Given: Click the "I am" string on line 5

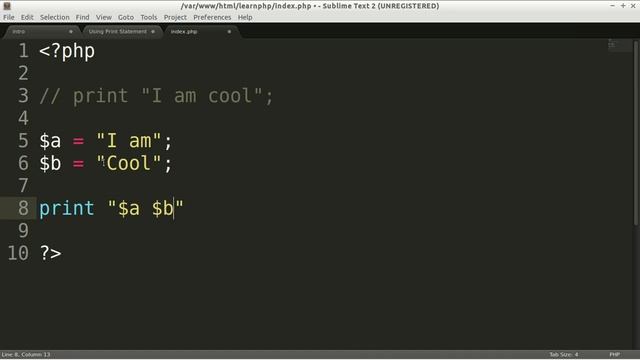Looking at the screenshot, I should coord(129,141).
